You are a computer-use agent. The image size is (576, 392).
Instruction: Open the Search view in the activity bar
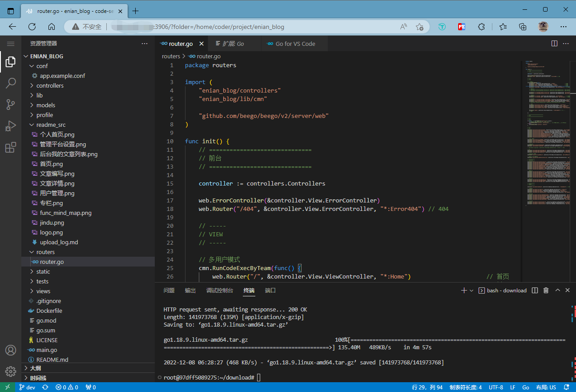tap(11, 83)
